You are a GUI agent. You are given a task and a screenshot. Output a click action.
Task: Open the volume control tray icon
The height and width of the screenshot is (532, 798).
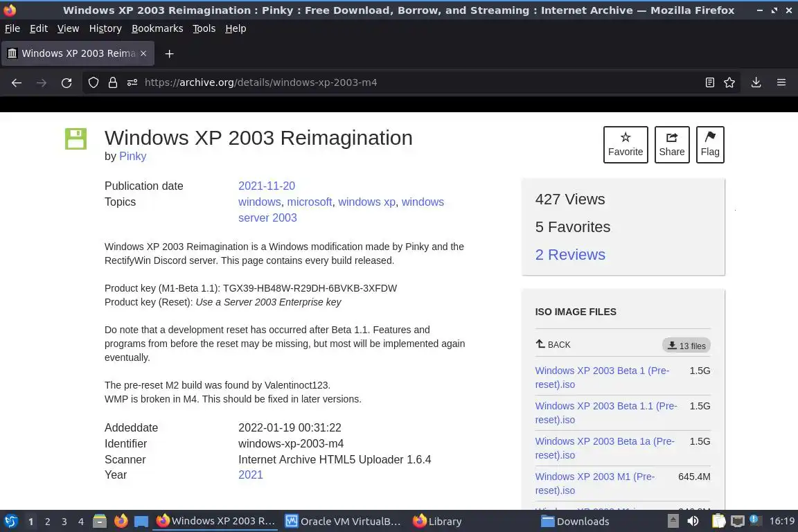click(x=693, y=521)
